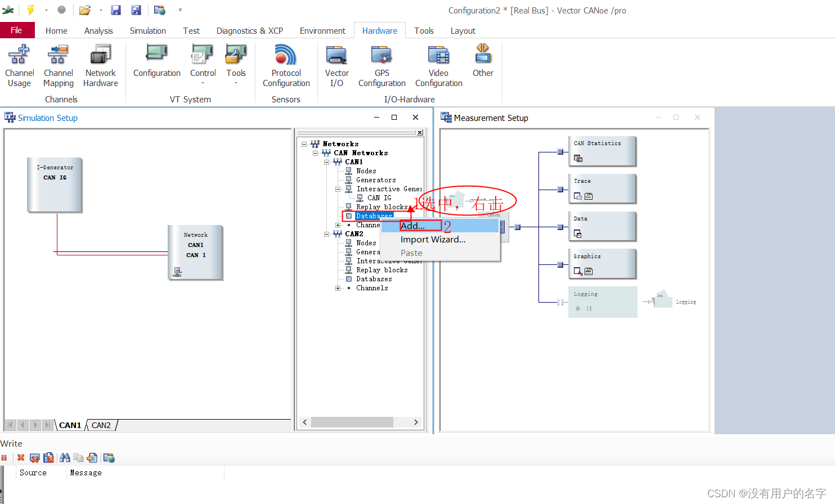Select Nodes under CAN1
This screenshot has height=504, width=835.
(366, 171)
